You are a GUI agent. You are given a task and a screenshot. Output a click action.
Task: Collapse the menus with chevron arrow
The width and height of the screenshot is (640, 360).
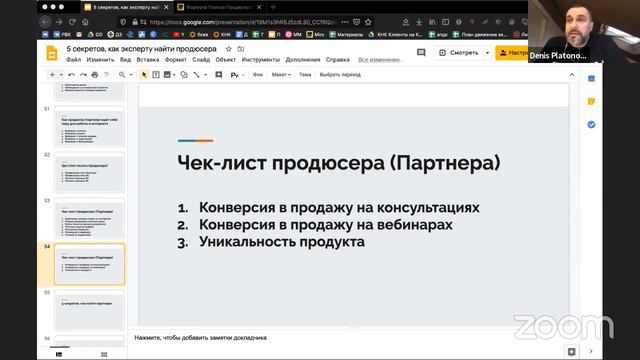(x=572, y=75)
